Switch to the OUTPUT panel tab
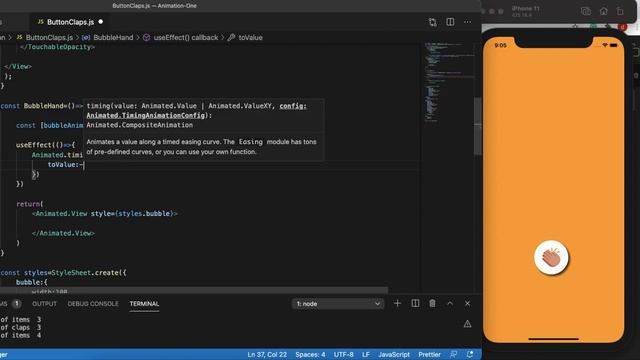The width and height of the screenshot is (640, 360). [x=44, y=304]
